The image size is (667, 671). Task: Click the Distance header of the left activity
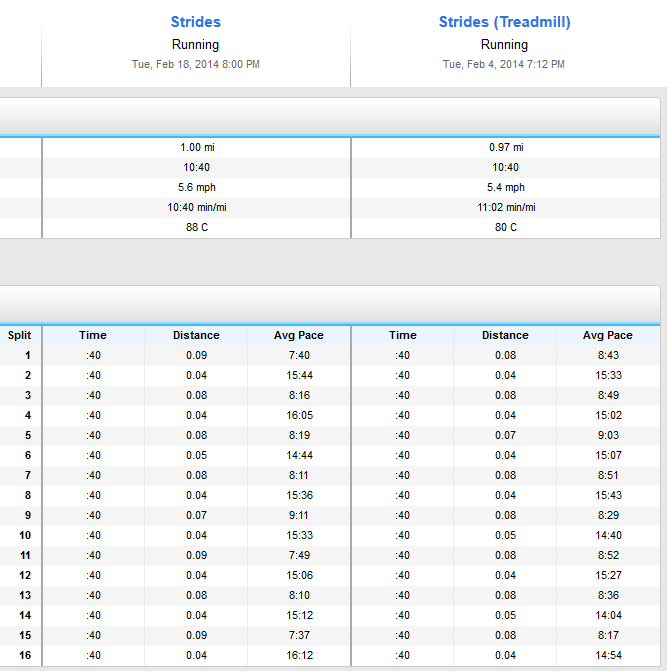coord(196,335)
